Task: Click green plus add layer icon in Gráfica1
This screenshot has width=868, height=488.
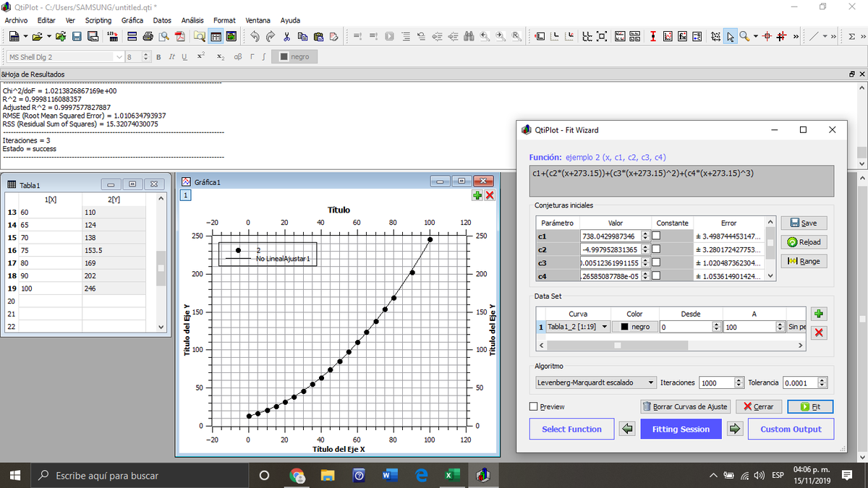Action: 477,195
